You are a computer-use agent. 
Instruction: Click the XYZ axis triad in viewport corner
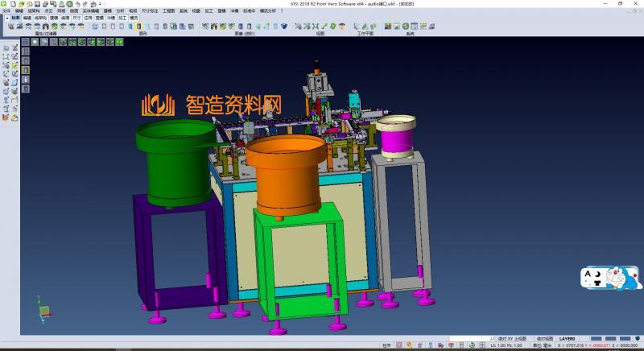43,309
